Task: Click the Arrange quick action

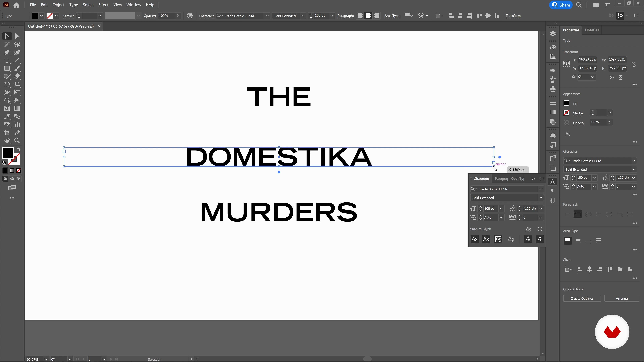Action: tap(622, 298)
